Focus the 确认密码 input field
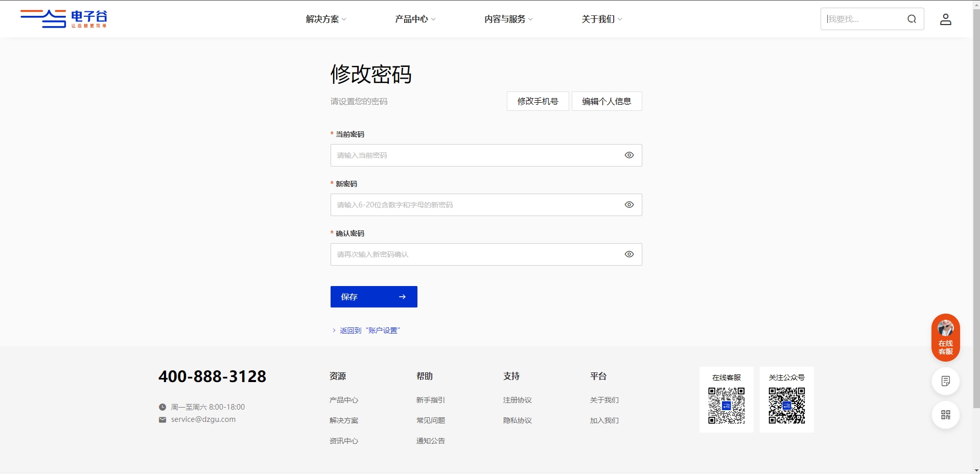Viewport: 980px width, 474px height. pyautogui.click(x=486, y=254)
